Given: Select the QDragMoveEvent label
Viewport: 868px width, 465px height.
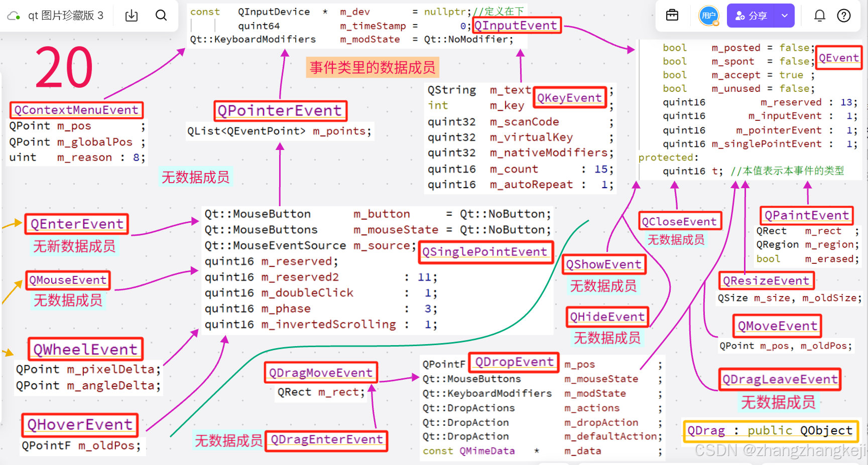Looking at the screenshot, I should 320,373.
